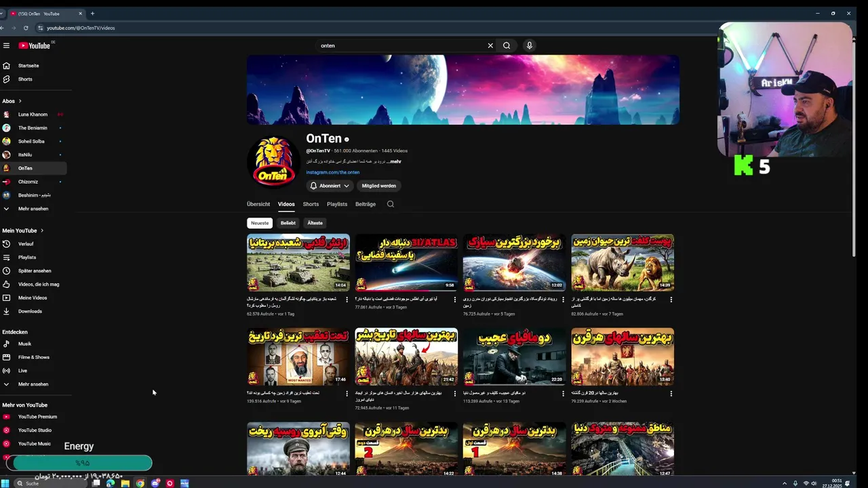Image resolution: width=868 pixels, height=488 pixels.
Task: Switch to the channel Shorts tab
Action: (x=311, y=204)
